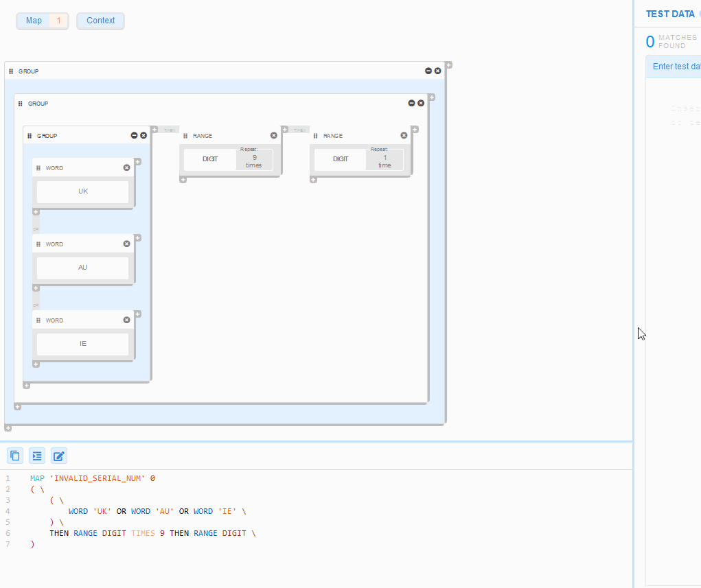The height and width of the screenshot is (588, 701).
Task: Grab the drag handle of middle GROUP
Action: tap(20, 104)
